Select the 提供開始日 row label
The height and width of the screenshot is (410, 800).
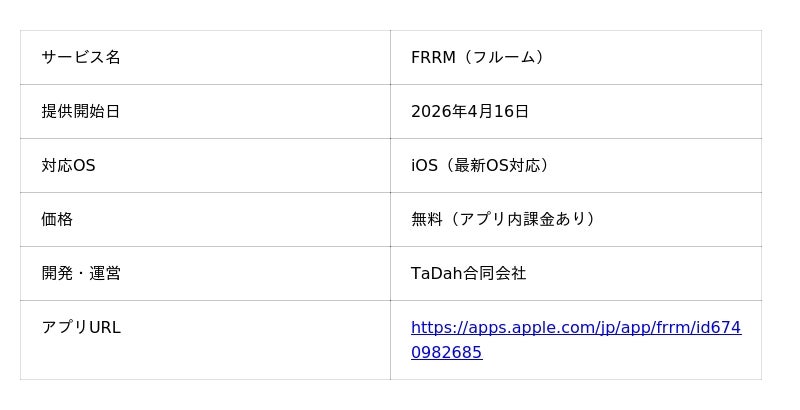(81, 112)
